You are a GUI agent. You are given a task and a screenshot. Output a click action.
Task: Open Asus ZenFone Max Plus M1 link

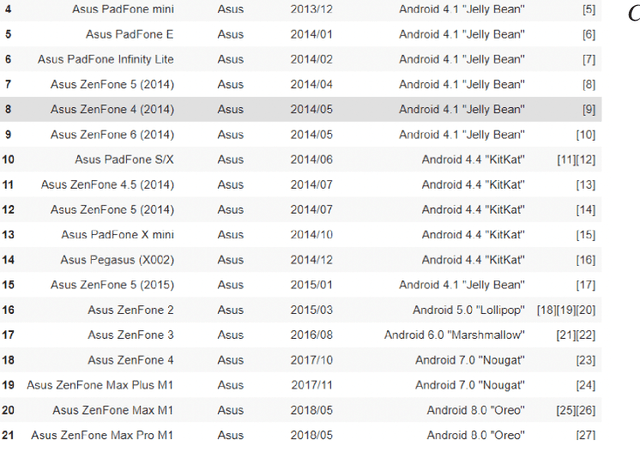100,385
